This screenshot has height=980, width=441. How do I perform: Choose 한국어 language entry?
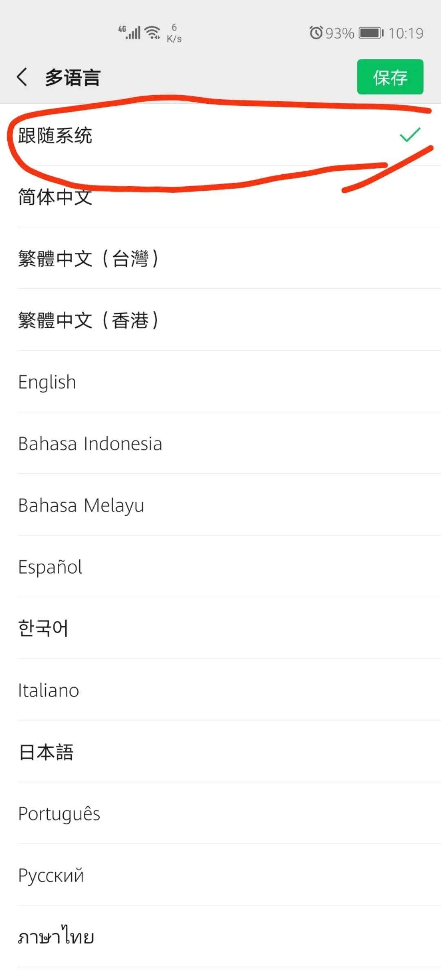[220, 628]
